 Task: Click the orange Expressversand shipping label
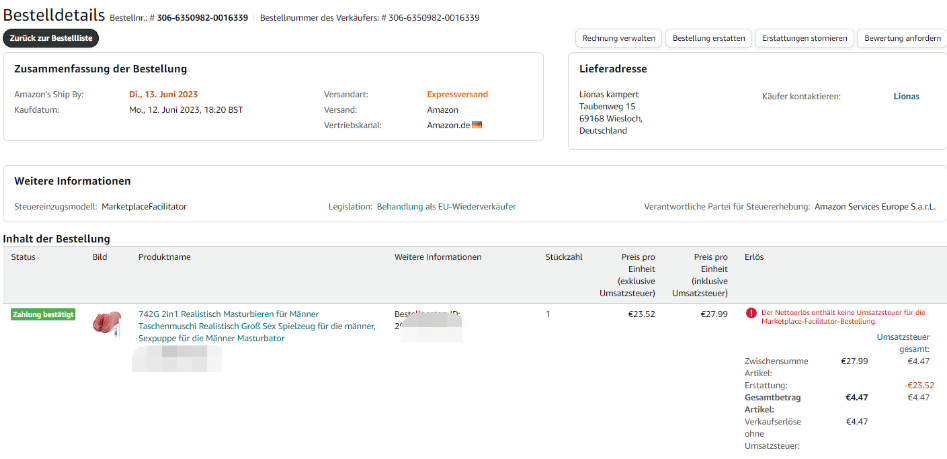[x=457, y=95]
